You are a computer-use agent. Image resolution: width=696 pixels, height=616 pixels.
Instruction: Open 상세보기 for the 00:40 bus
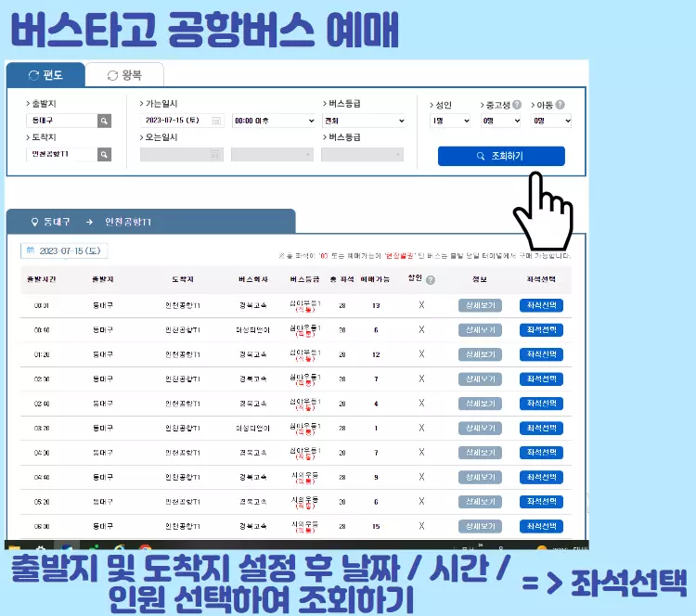[480, 329]
